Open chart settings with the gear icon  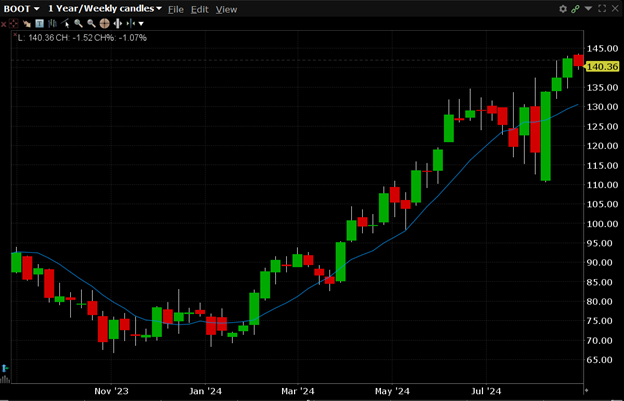pyautogui.click(x=563, y=9)
